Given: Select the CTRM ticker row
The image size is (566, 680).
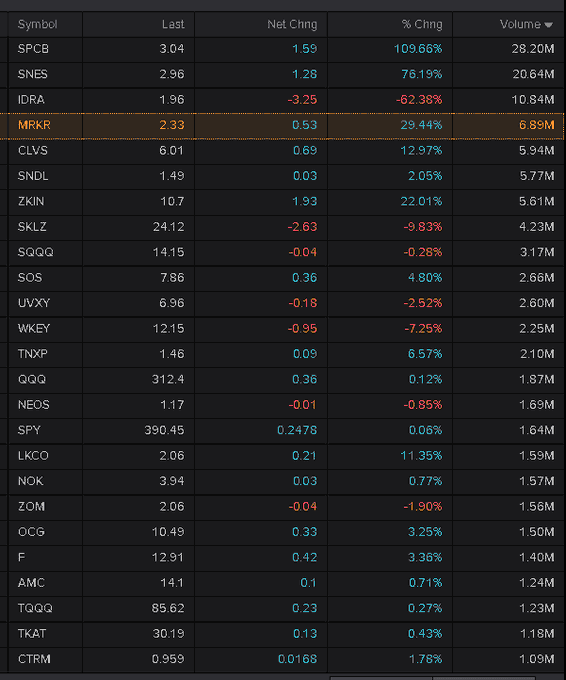Looking at the screenshot, I should (x=282, y=659).
